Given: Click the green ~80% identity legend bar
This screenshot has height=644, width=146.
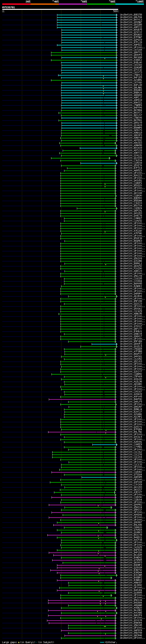Looking at the screenshot, I should point(101,4).
